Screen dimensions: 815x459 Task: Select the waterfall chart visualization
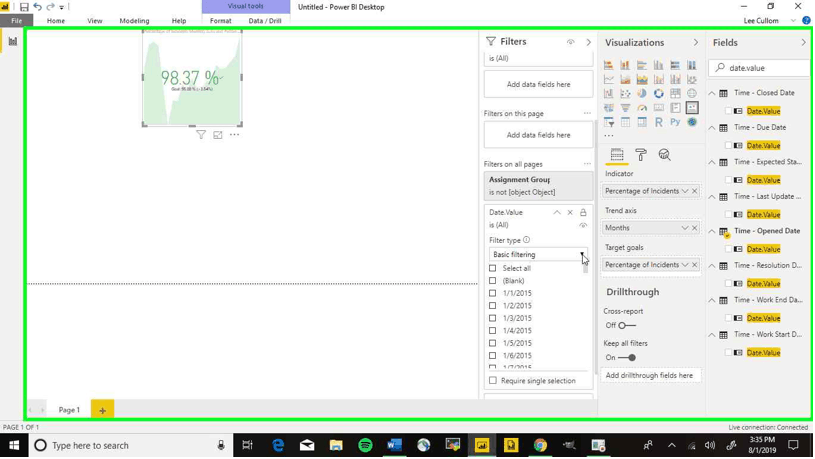609,94
